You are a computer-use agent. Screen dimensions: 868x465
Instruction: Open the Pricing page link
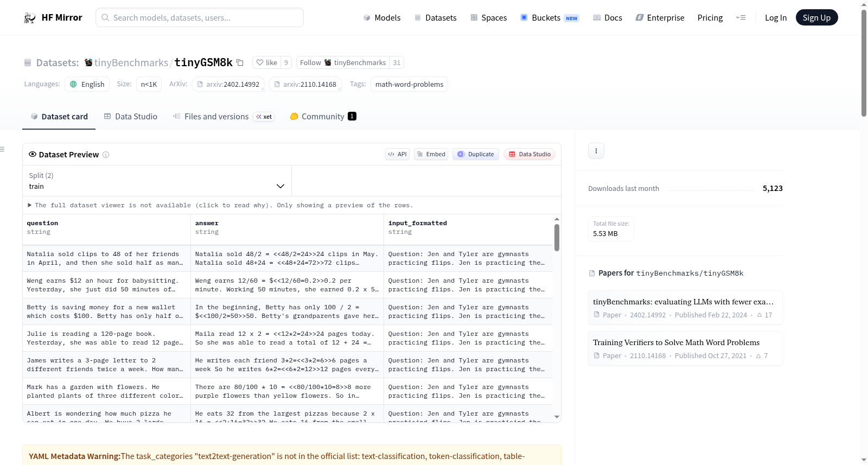(710, 17)
